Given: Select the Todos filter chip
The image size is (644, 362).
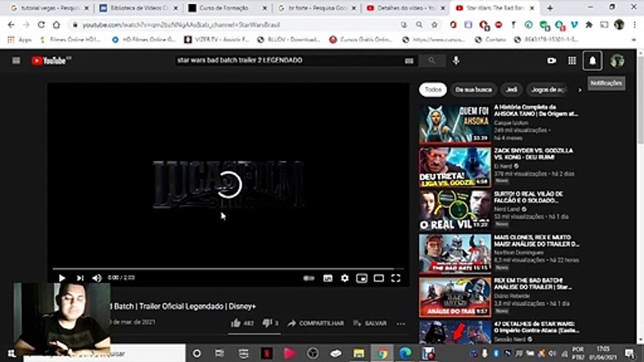Looking at the screenshot, I should [x=433, y=89].
